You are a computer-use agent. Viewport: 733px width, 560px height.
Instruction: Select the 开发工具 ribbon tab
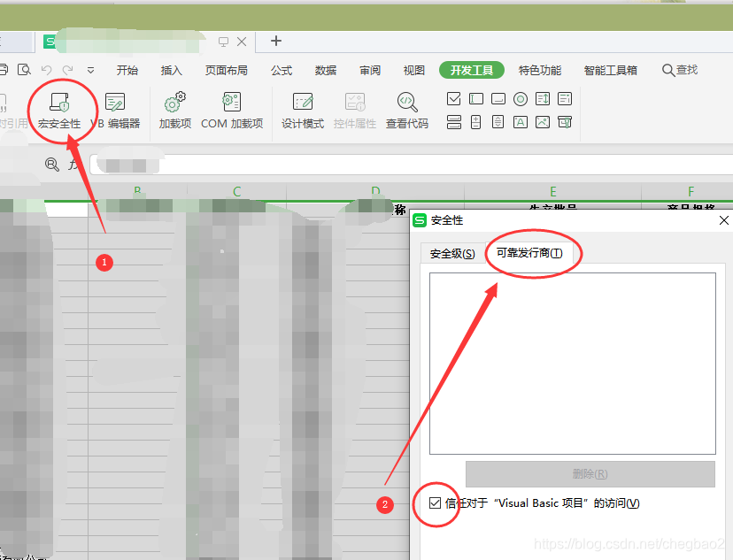(x=472, y=70)
